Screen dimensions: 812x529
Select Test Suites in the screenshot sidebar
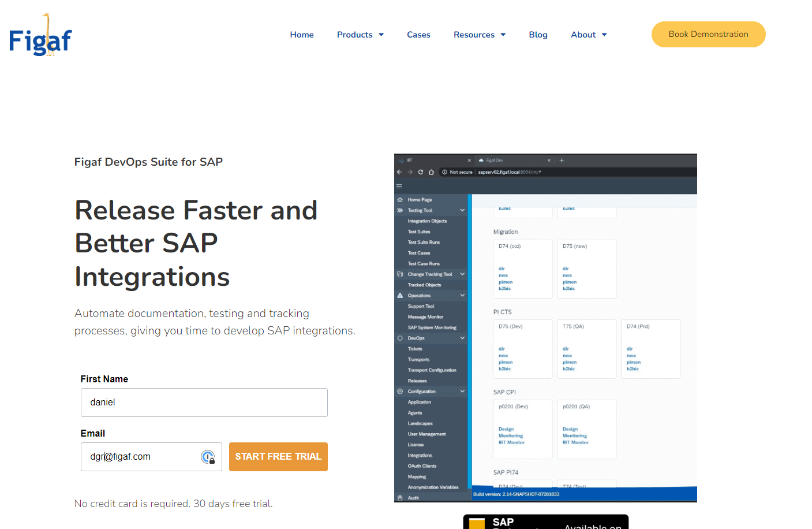[419, 232]
